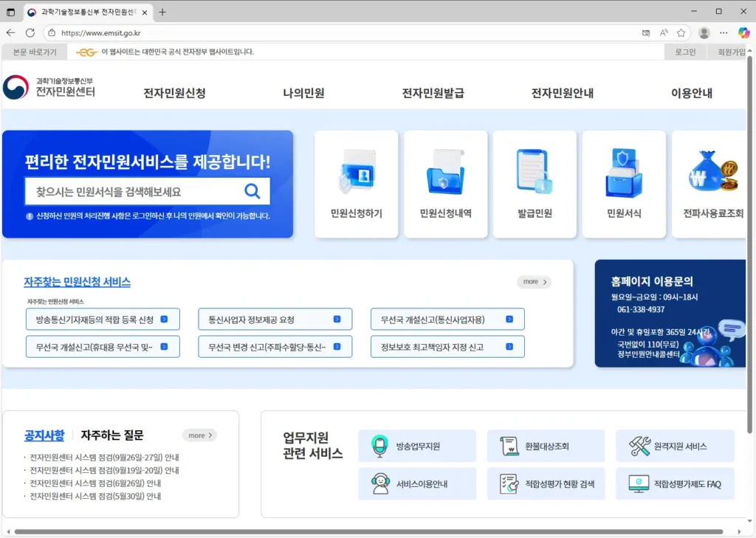Select the 민원신청하기 folder icon
The height and width of the screenshot is (538, 756).
click(357, 171)
